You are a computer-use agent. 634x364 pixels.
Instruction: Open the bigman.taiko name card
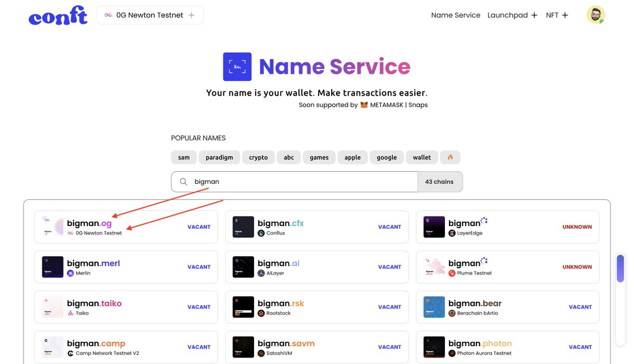coord(126,307)
